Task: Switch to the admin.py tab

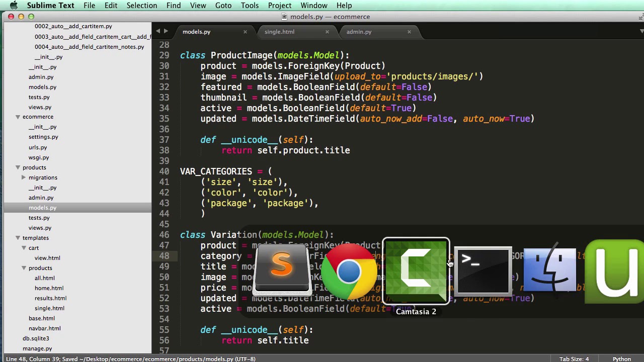Action: coord(359,32)
